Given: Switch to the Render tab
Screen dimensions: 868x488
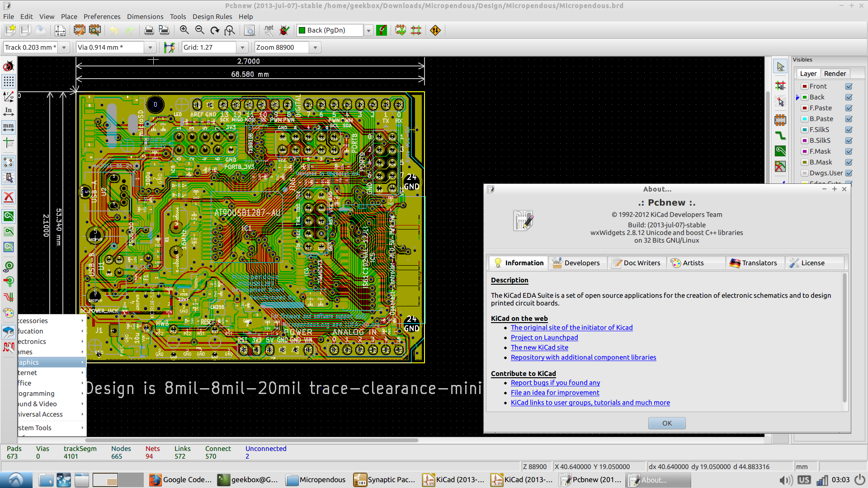Looking at the screenshot, I should tap(835, 73).
